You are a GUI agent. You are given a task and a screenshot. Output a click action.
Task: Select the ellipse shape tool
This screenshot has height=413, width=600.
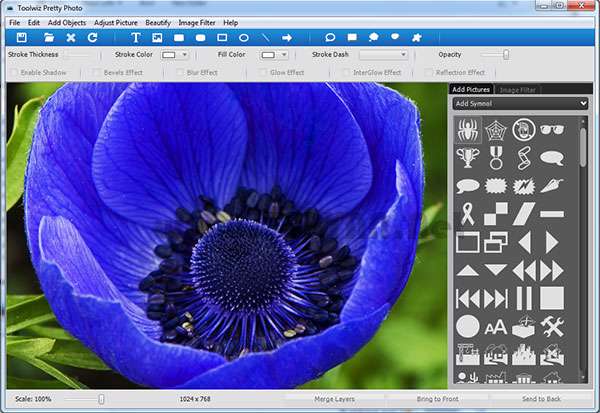click(x=244, y=38)
